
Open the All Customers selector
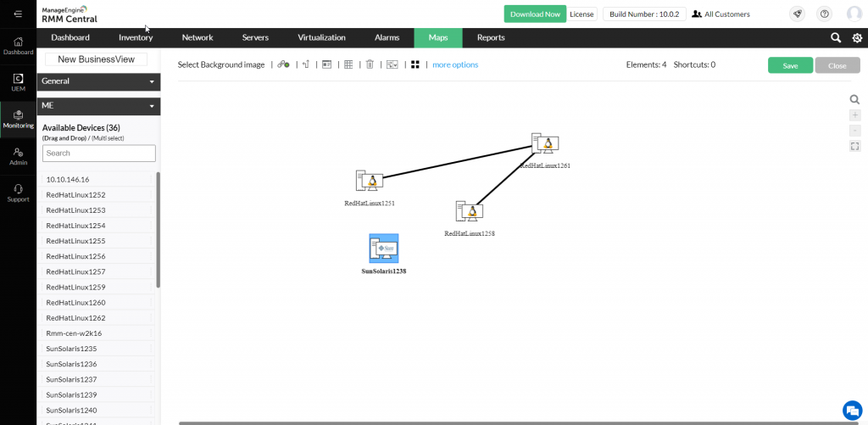[721, 14]
